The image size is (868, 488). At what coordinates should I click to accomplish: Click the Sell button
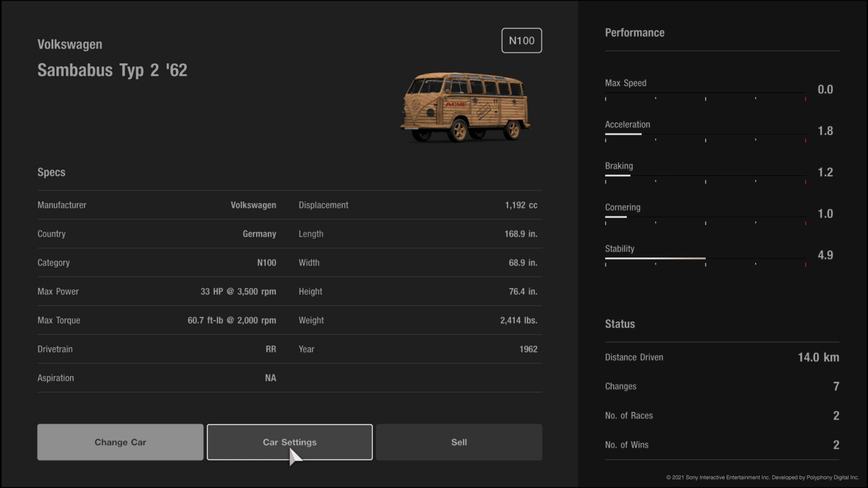tap(459, 442)
